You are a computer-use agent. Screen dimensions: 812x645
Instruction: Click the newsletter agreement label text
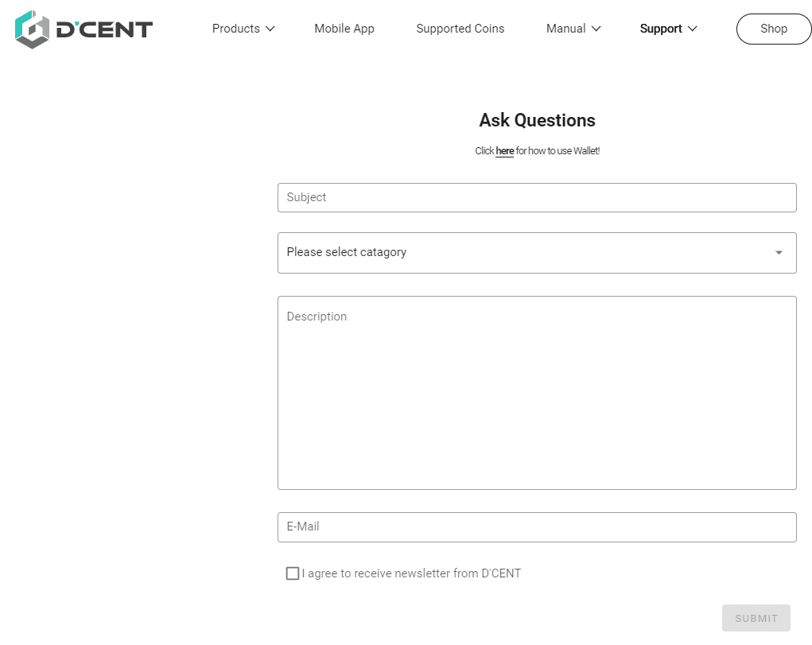(411, 573)
